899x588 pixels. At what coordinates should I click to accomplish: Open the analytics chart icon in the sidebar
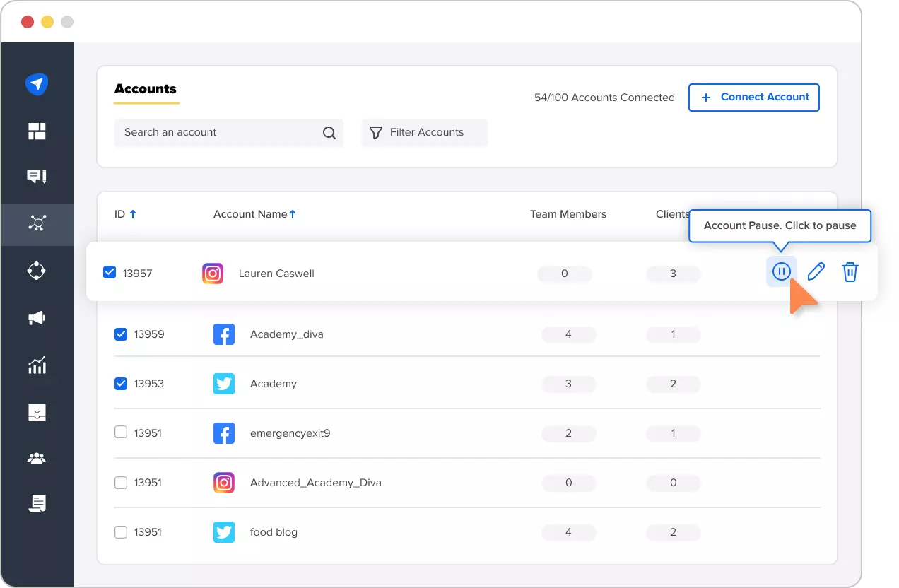tap(37, 365)
